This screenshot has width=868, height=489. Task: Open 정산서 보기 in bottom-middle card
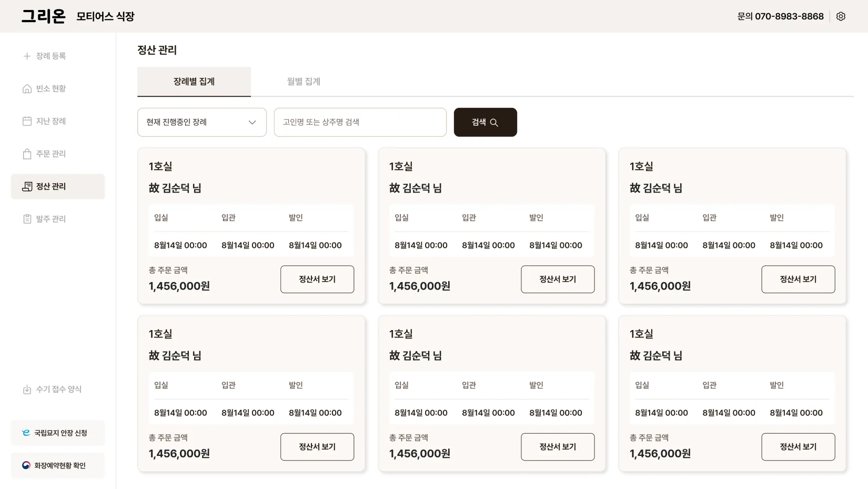(558, 447)
